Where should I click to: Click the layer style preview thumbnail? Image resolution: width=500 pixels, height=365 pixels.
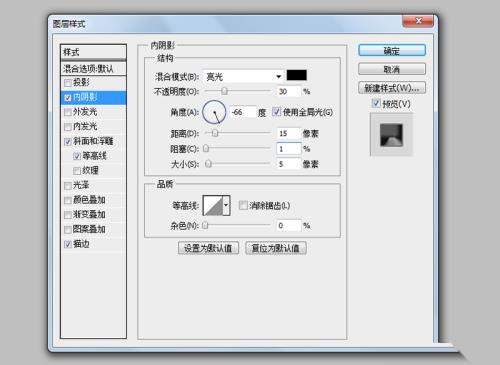click(391, 135)
